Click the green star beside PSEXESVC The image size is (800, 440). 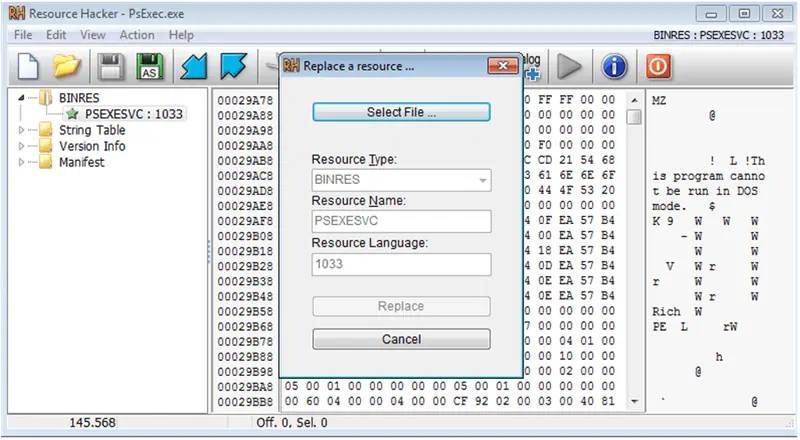pyautogui.click(x=72, y=113)
